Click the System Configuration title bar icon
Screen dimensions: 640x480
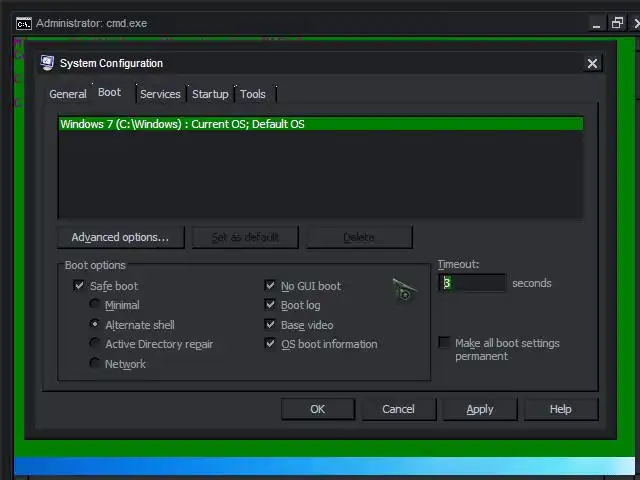pyautogui.click(x=47, y=63)
